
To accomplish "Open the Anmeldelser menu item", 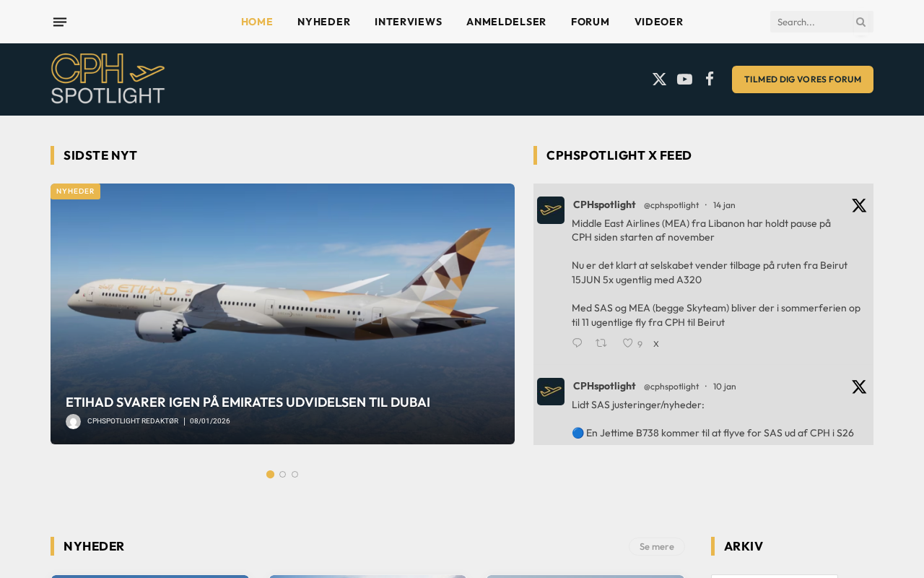I will 507,22.
